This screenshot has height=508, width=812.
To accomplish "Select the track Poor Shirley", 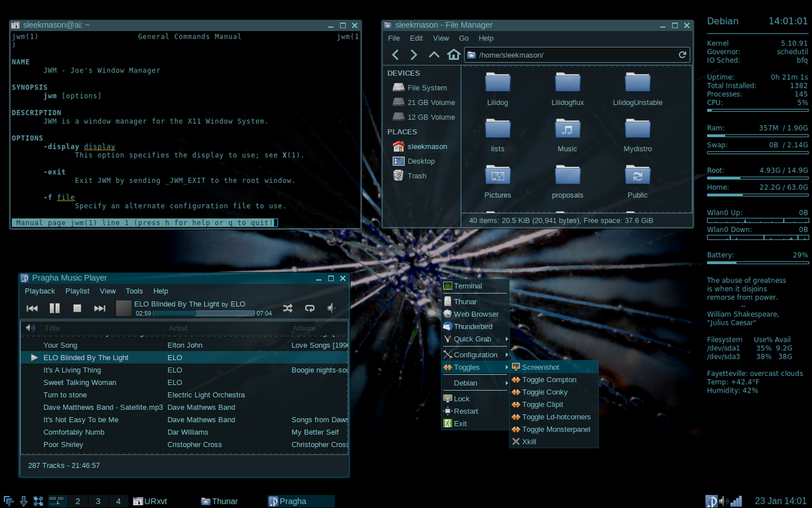I will (x=185, y=444).
